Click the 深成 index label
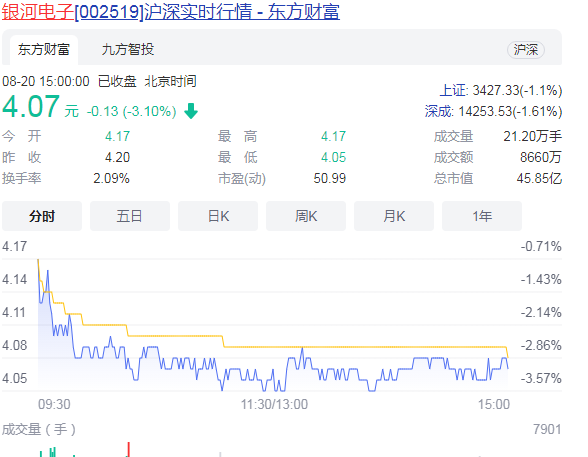 439,111
